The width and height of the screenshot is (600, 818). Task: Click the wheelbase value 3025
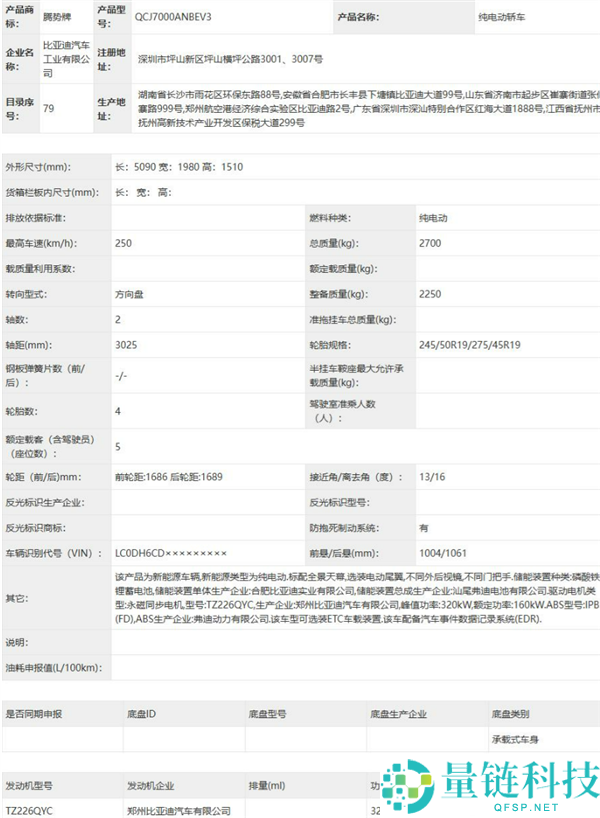pyautogui.click(x=126, y=345)
